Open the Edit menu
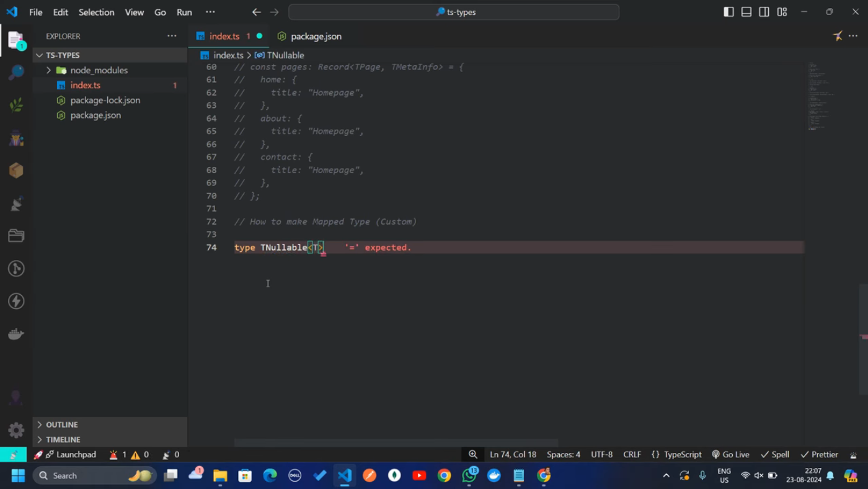 pos(61,12)
